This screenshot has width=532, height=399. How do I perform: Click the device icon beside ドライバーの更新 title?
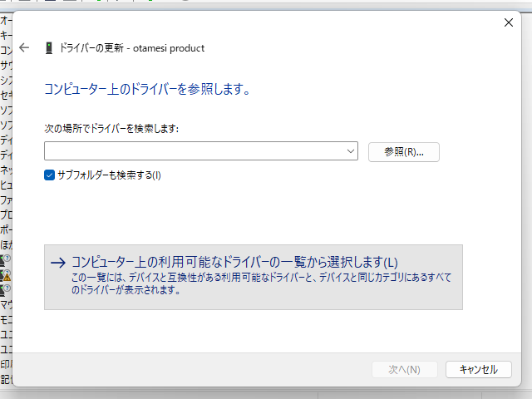[49, 48]
